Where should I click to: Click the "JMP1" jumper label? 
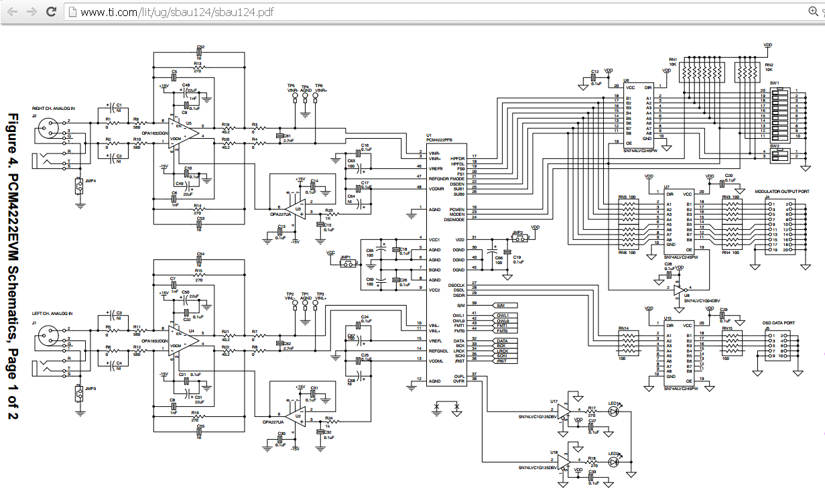click(346, 257)
